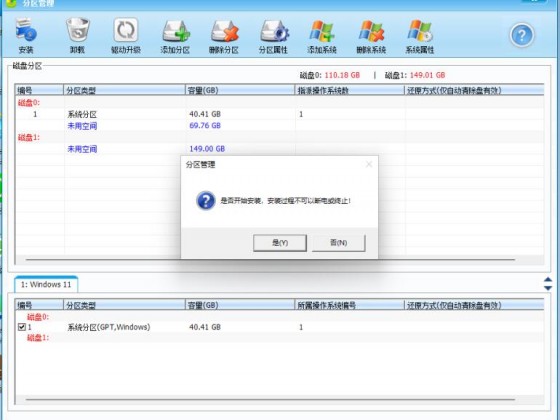Select the 卸载 uninstall trash icon
This screenshot has width=560, height=420.
point(78,36)
